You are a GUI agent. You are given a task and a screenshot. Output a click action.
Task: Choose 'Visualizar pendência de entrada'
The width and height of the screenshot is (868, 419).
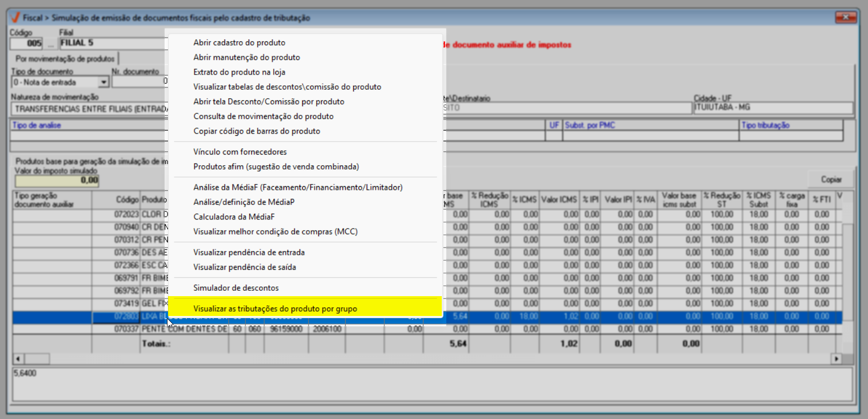point(249,252)
